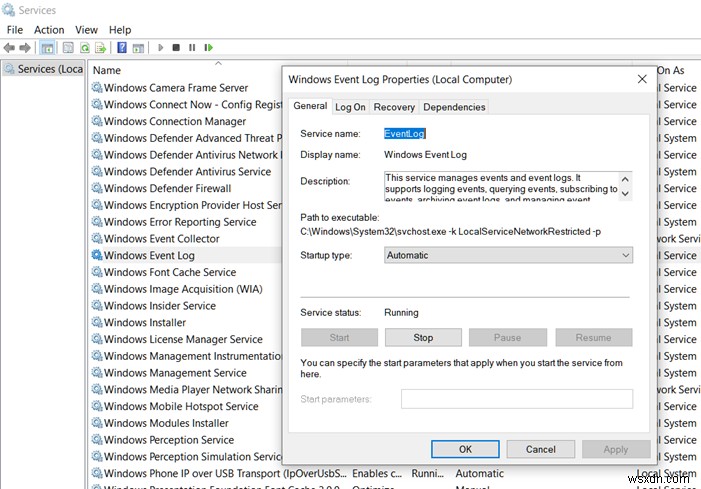Viewport: 701px width, 489px height.
Task: Click the Stop Service square icon
Action: pyautogui.click(x=176, y=47)
